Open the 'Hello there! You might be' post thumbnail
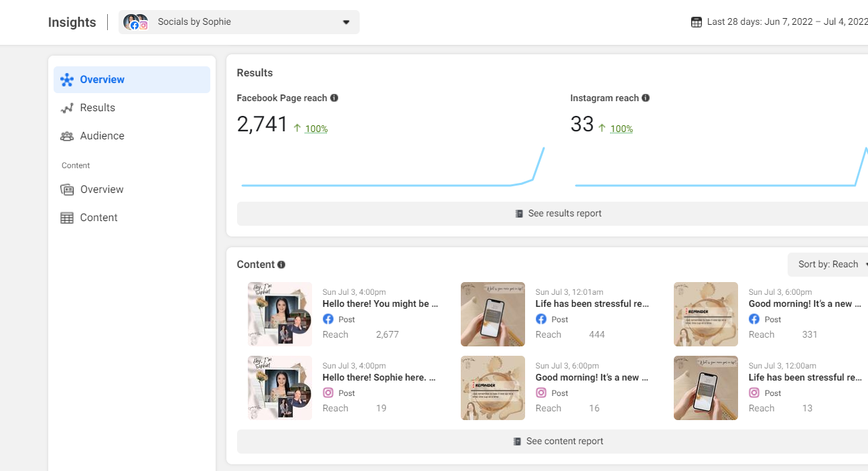 280,314
